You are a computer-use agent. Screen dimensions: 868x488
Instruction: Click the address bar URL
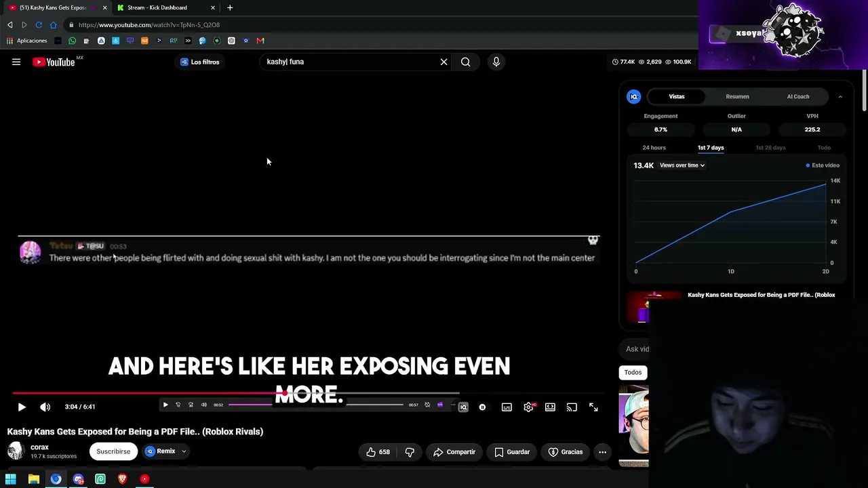149,25
